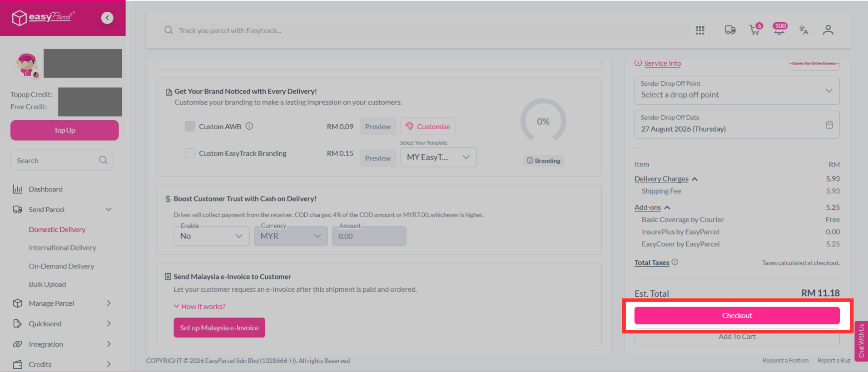Click the Checkout button
The height and width of the screenshot is (372, 868).
point(737,315)
